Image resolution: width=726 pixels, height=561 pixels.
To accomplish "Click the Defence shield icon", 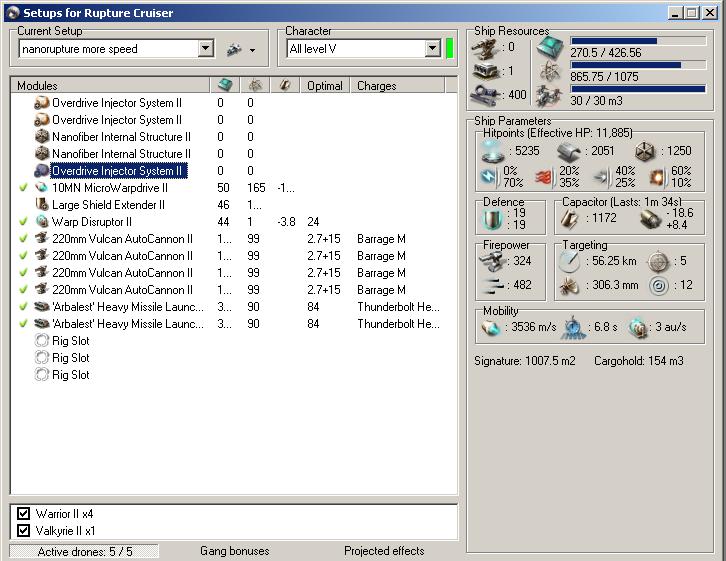I will pos(492,219).
